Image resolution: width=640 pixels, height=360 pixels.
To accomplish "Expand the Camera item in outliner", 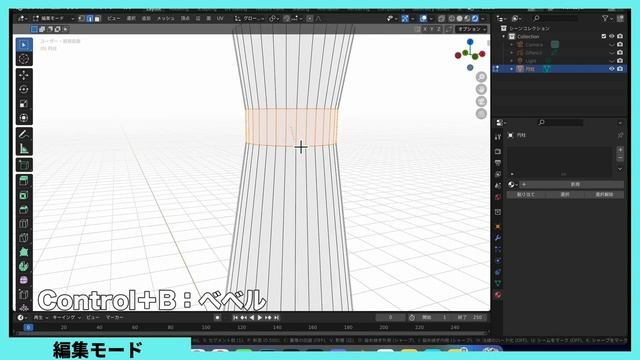I will pos(512,44).
